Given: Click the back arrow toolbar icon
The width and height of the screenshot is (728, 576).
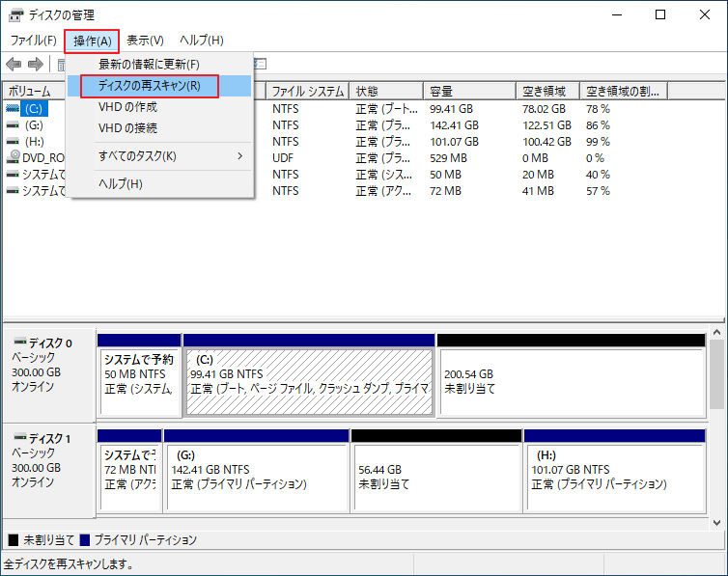Looking at the screenshot, I should [x=14, y=64].
